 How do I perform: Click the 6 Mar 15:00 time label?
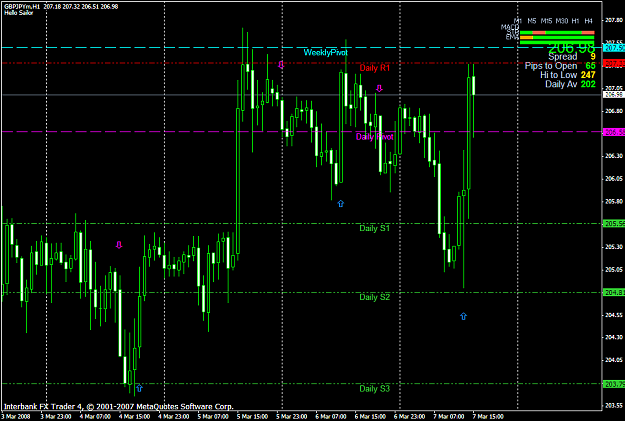click(371, 417)
